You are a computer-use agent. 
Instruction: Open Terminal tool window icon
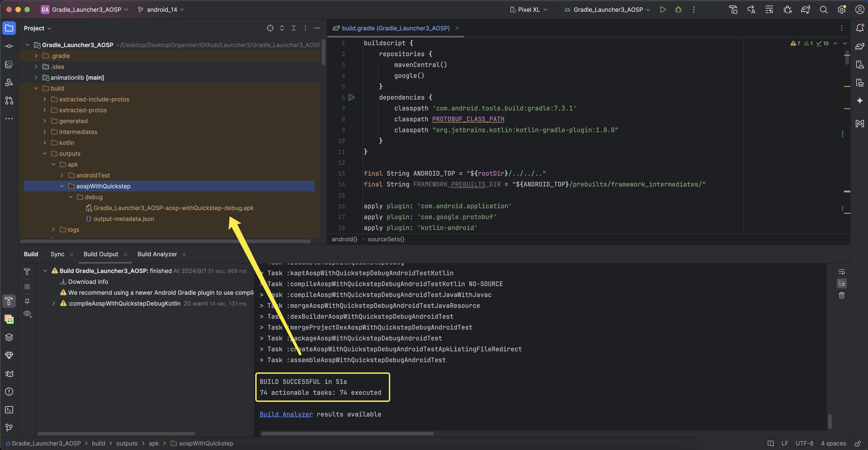[9, 410]
